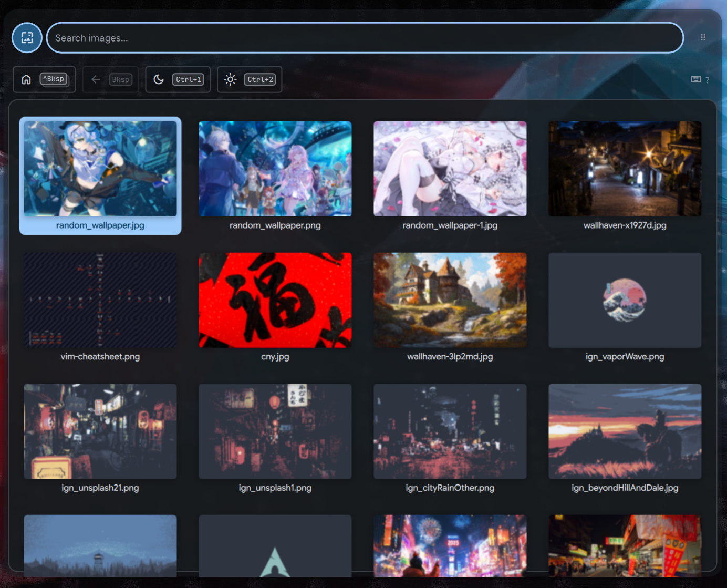The width and height of the screenshot is (727, 588).
Task: Click the ^Bksp shortcut badge
Action: (x=54, y=79)
